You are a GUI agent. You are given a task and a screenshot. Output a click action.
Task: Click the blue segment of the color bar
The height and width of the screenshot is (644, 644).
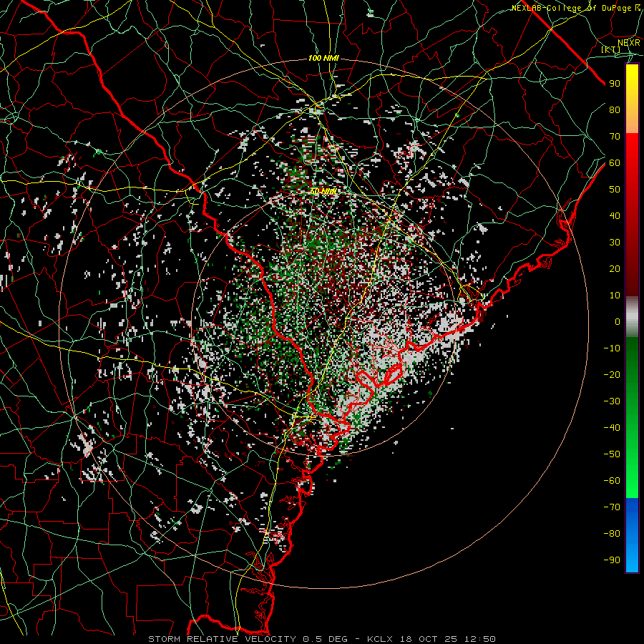[632, 535]
